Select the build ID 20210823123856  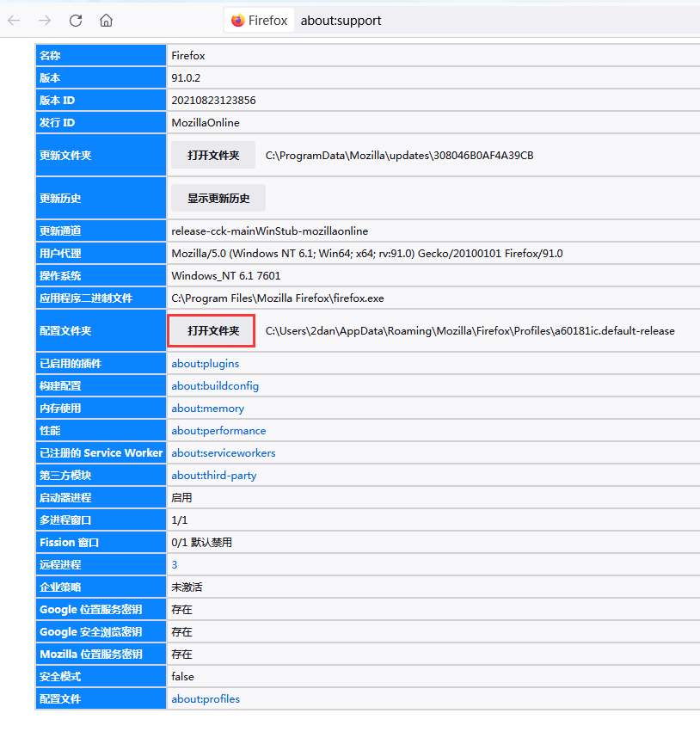pyautogui.click(x=213, y=100)
